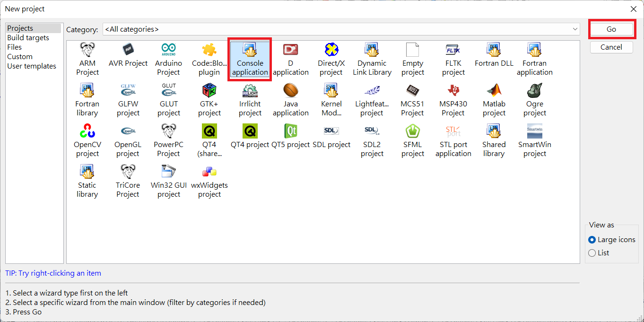Switch to List view mode
This screenshot has width=644, height=322.
tap(592, 253)
